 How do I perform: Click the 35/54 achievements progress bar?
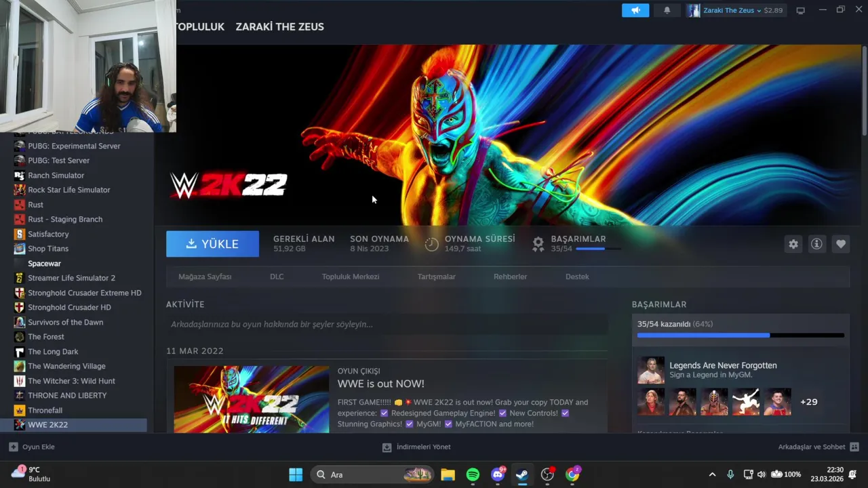[741, 335]
